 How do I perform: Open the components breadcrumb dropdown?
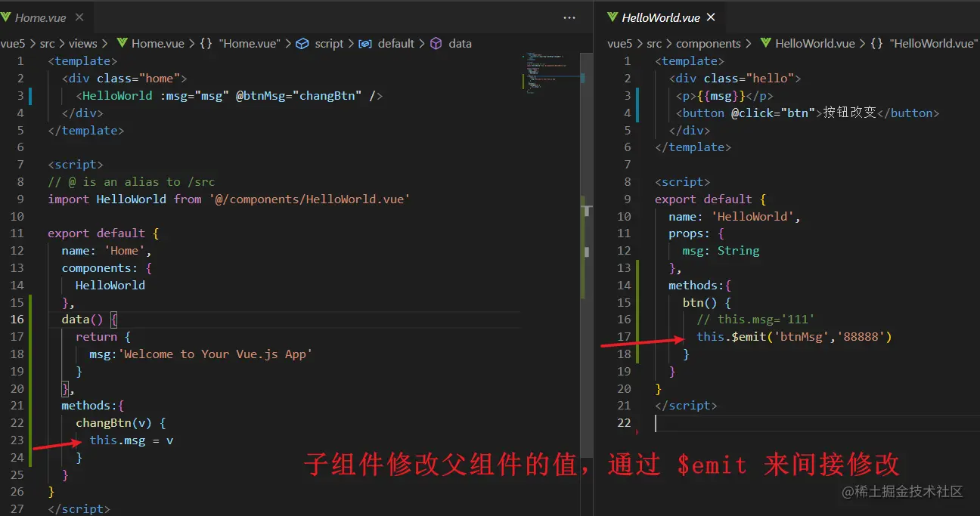pos(708,44)
